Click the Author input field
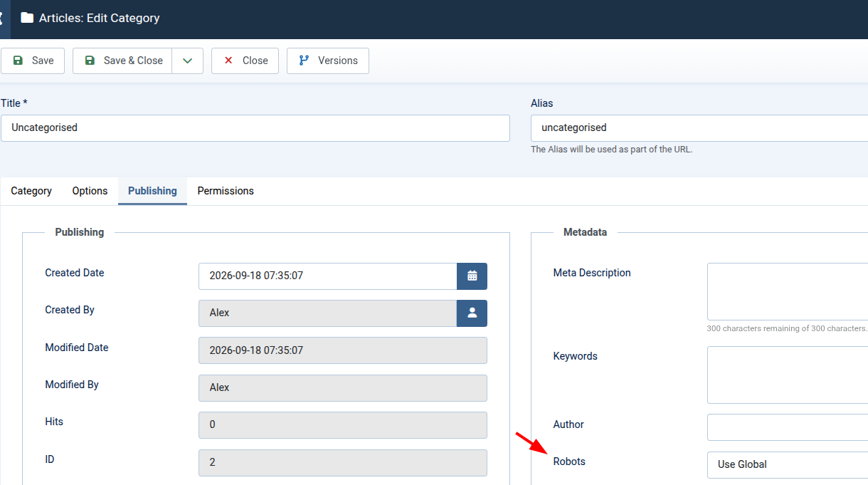The image size is (868, 485). (x=788, y=427)
